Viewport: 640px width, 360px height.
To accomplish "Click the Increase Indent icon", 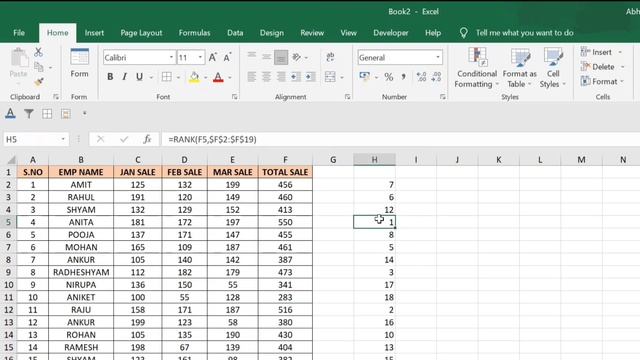I will click(311, 77).
